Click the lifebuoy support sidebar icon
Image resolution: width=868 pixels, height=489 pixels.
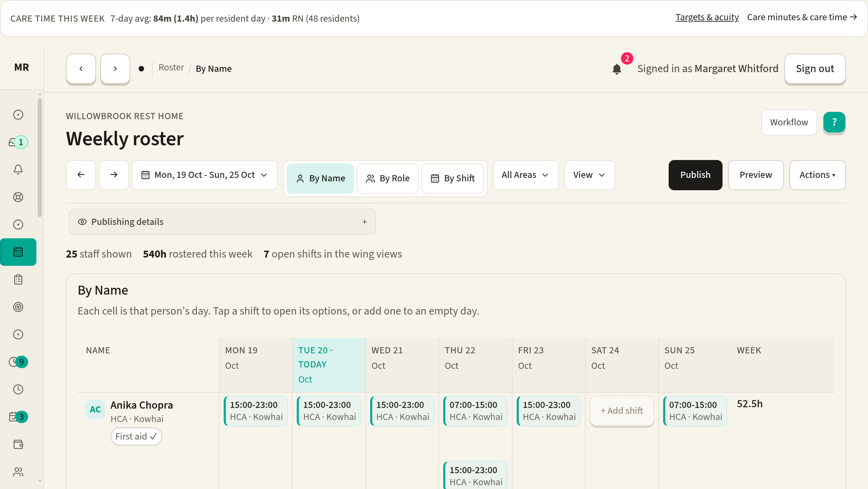coord(18,197)
